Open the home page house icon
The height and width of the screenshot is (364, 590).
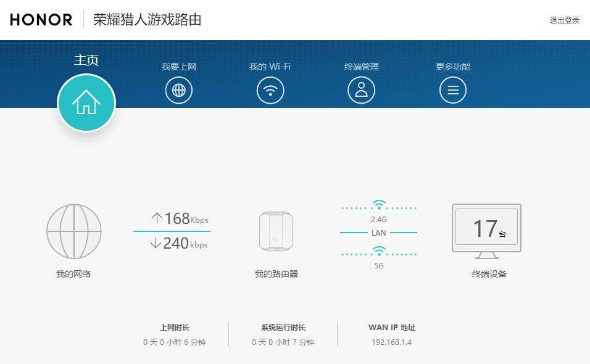86,102
